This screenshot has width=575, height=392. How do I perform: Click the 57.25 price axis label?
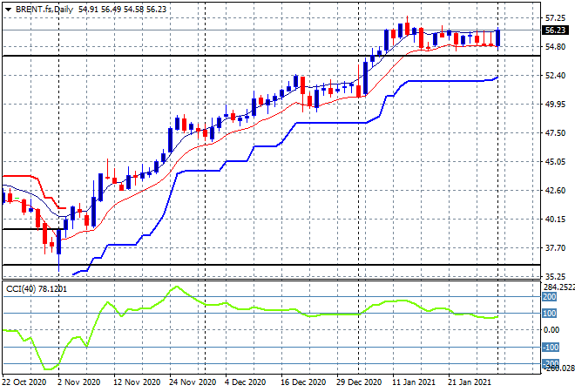point(555,18)
